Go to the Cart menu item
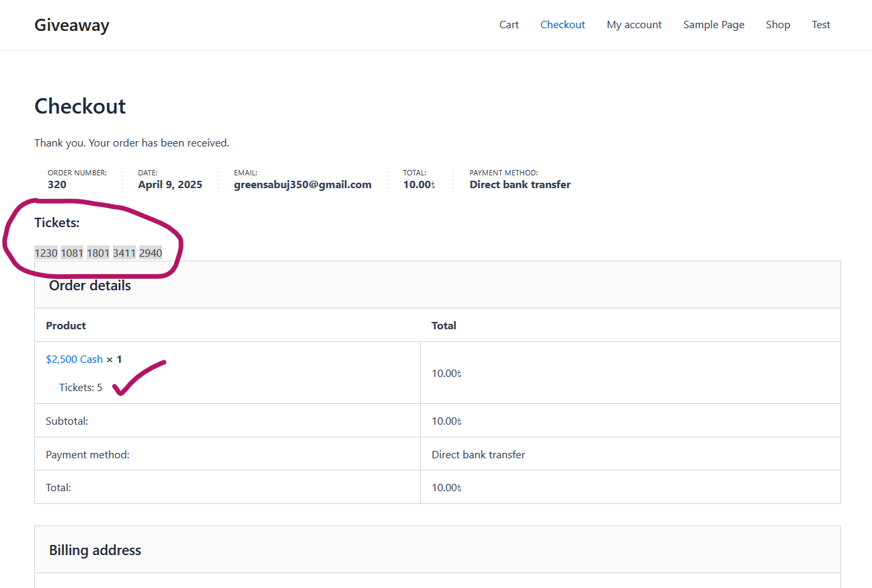 509,25
